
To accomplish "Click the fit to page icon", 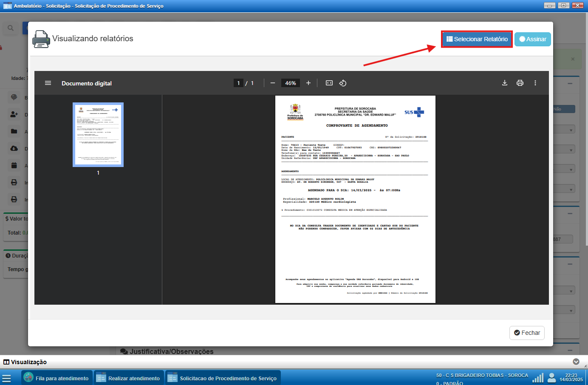I will pos(329,83).
